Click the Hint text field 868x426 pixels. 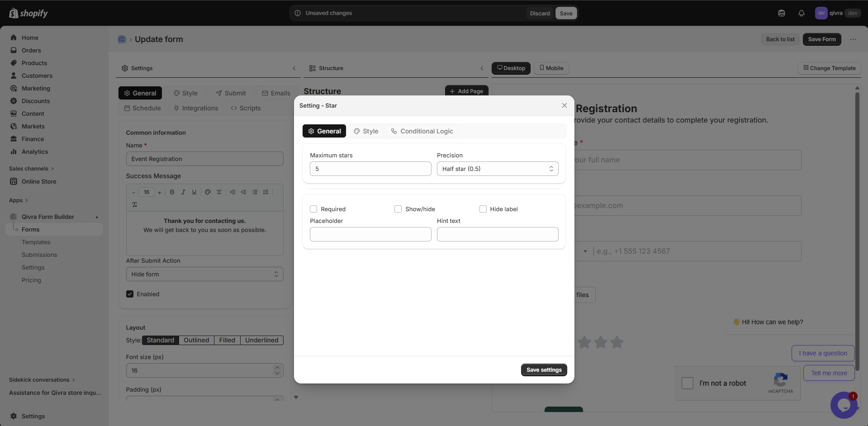coord(498,234)
